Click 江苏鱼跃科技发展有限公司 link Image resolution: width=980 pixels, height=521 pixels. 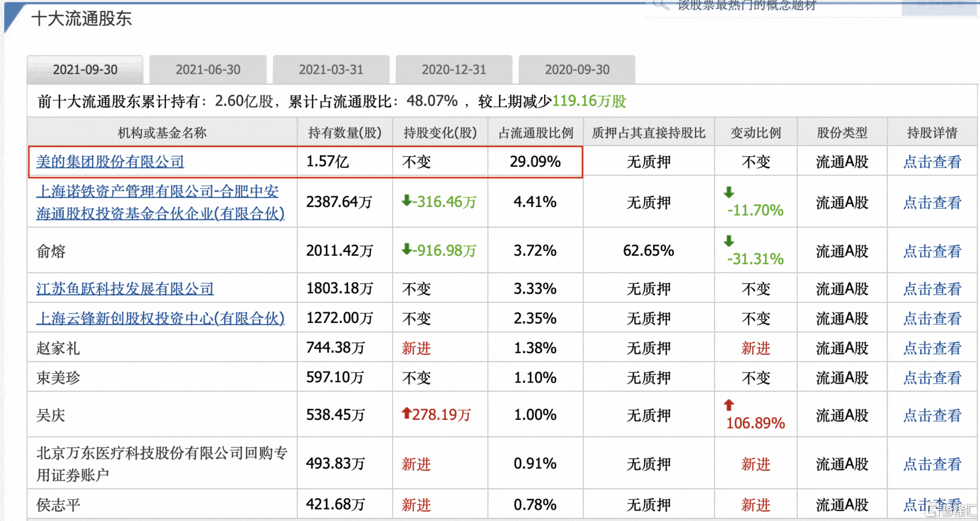point(125,289)
